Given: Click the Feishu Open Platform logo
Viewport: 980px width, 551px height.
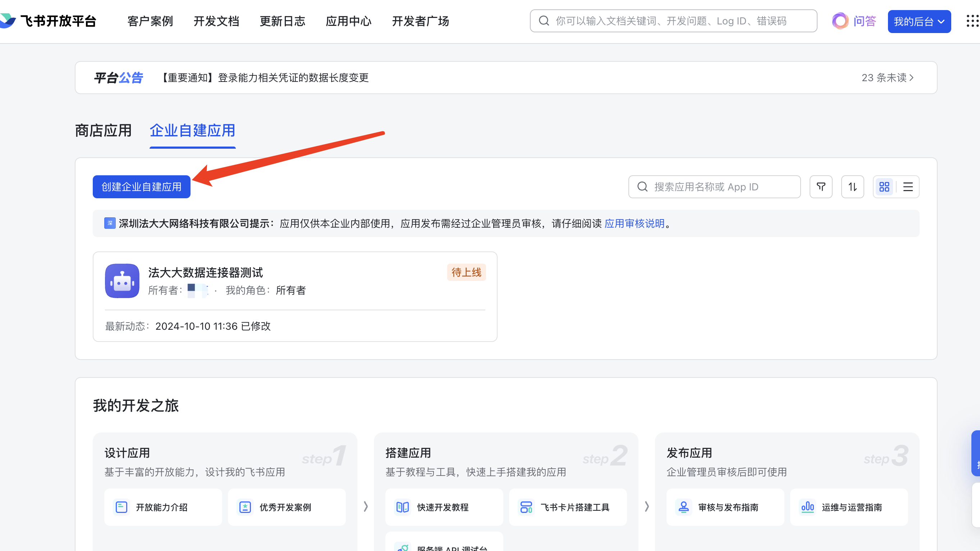Looking at the screenshot, I should coord(49,21).
